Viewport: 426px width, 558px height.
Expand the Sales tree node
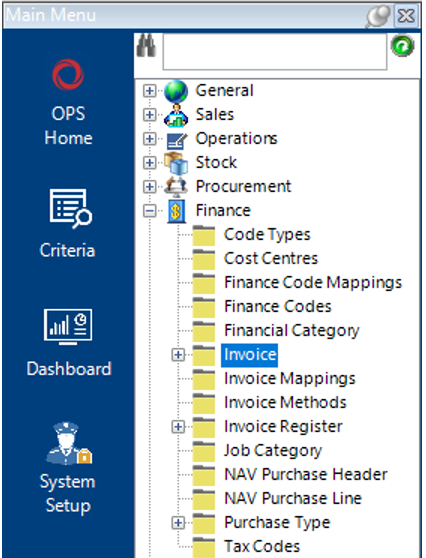click(149, 115)
